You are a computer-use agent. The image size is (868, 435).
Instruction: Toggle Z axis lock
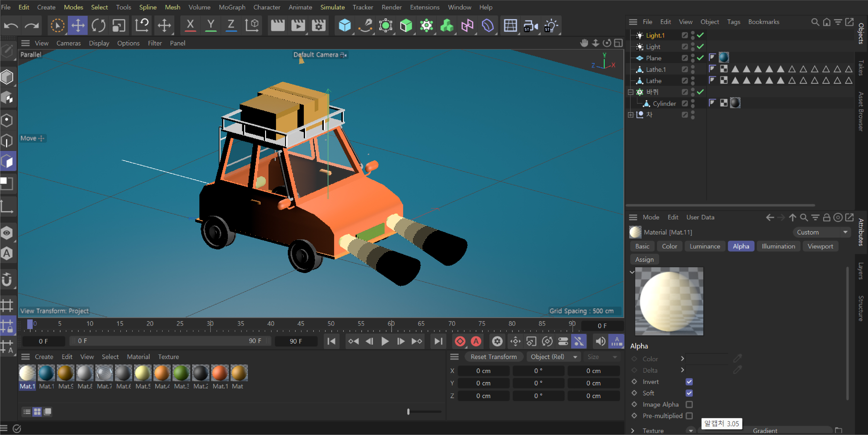click(231, 25)
